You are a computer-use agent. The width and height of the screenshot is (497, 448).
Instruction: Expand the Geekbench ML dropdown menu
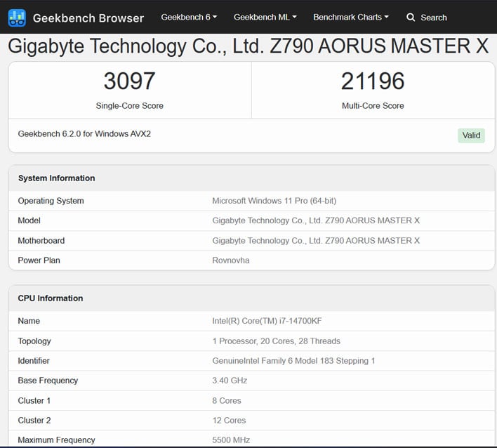pos(265,17)
